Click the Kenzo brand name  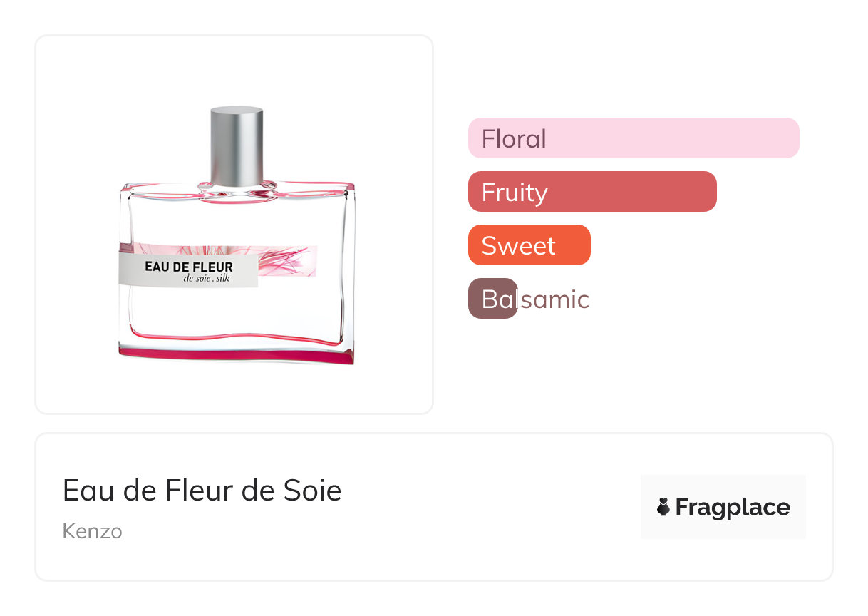click(92, 531)
